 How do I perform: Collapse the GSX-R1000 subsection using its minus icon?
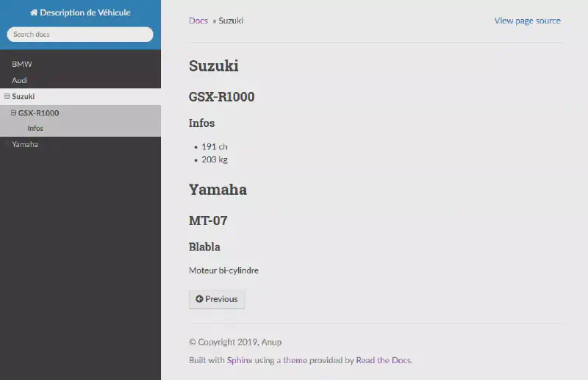pyautogui.click(x=13, y=113)
